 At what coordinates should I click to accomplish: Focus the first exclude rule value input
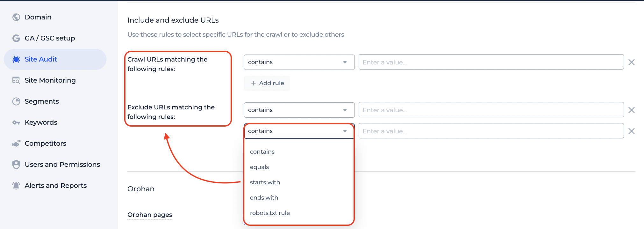pyautogui.click(x=491, y=110)
